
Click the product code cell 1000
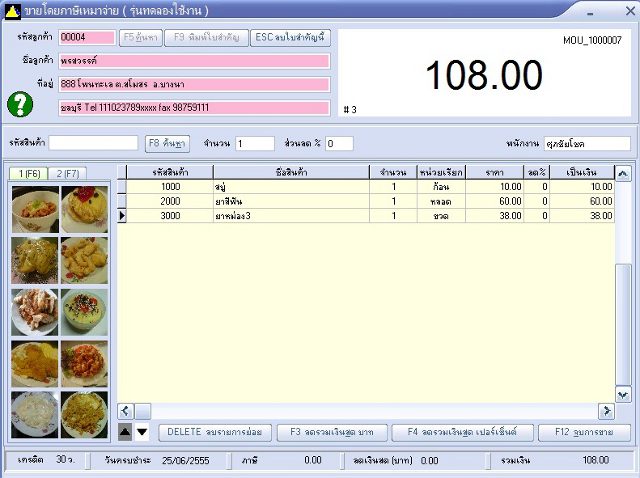[170, 187]
